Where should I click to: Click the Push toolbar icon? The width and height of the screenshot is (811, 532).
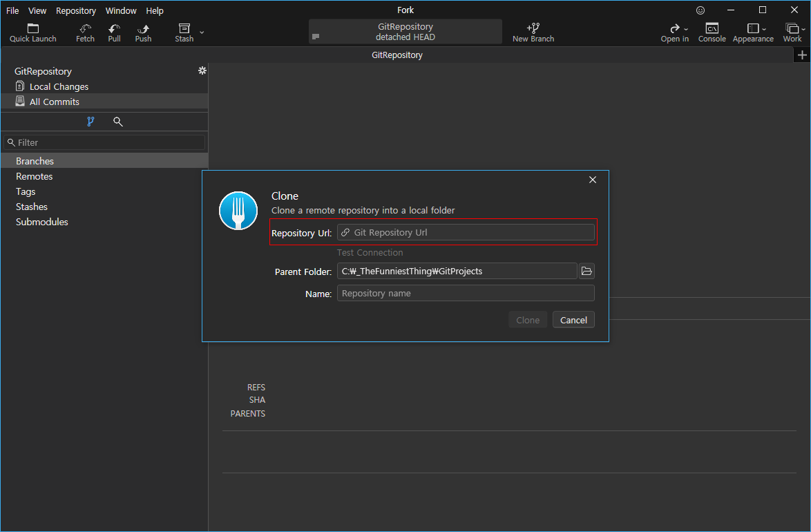pyautogui.click(x=143, y=32)
